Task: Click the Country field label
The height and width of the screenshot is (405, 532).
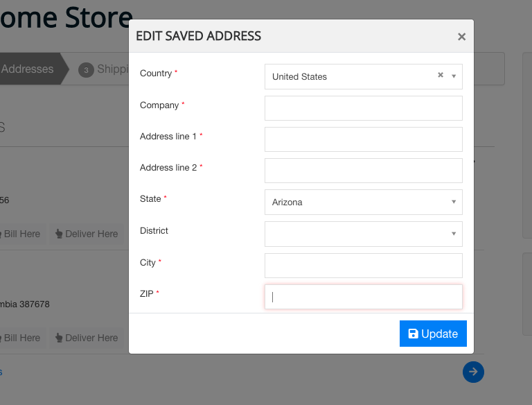Action: (x=156, y=74)
